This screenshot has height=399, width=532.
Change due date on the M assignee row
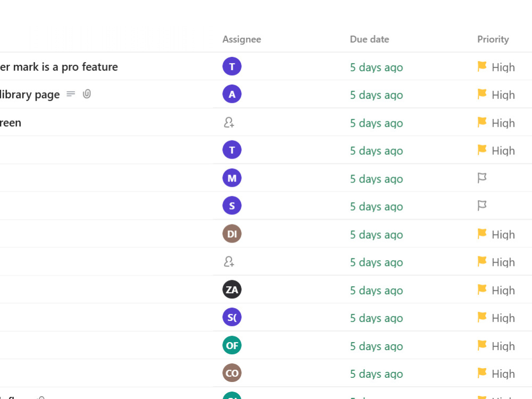(376, 179)
